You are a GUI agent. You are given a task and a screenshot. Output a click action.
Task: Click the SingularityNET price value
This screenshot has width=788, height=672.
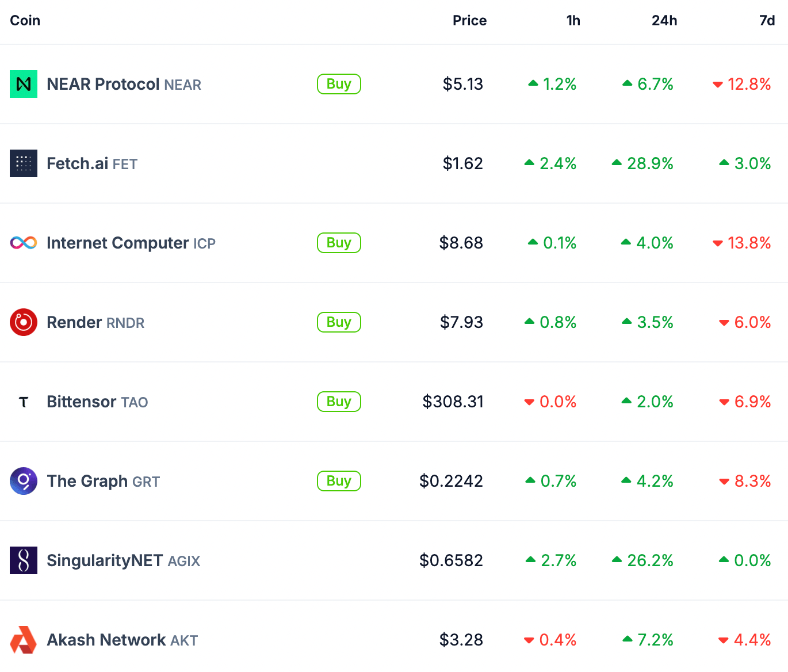click(451, 560)
